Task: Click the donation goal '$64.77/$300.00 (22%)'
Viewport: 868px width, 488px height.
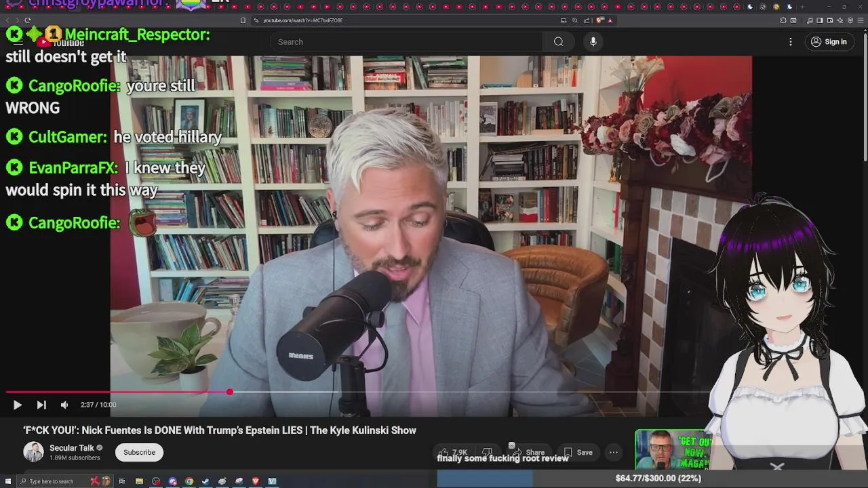Action: tap(658, 479)
